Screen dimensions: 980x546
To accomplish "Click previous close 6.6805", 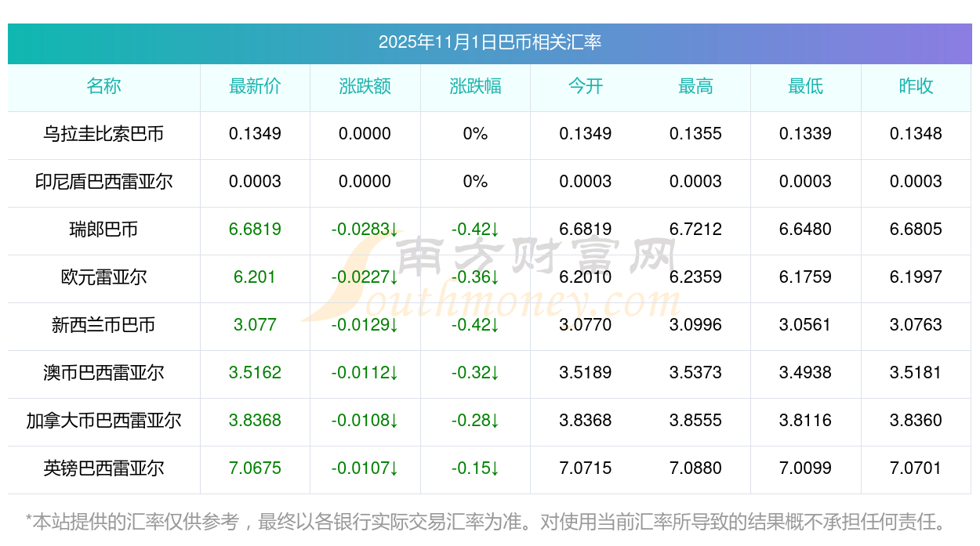I will 916,230.
